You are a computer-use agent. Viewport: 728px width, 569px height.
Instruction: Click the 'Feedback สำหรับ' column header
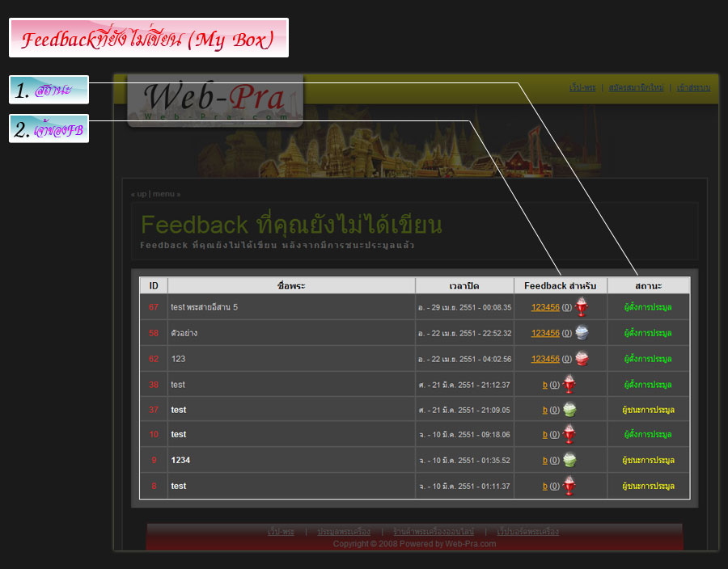pyautogui.click(x=560, y=286)
